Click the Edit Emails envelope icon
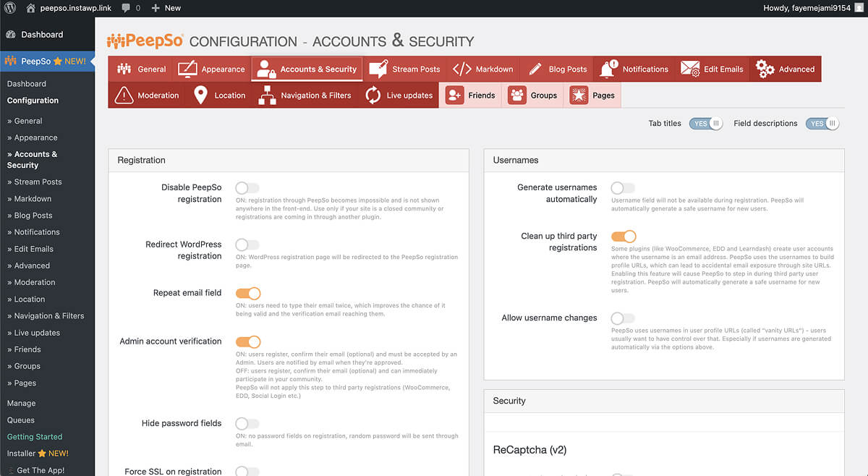The height and width of the screenshot is (476, 868). tap(689, 69)
